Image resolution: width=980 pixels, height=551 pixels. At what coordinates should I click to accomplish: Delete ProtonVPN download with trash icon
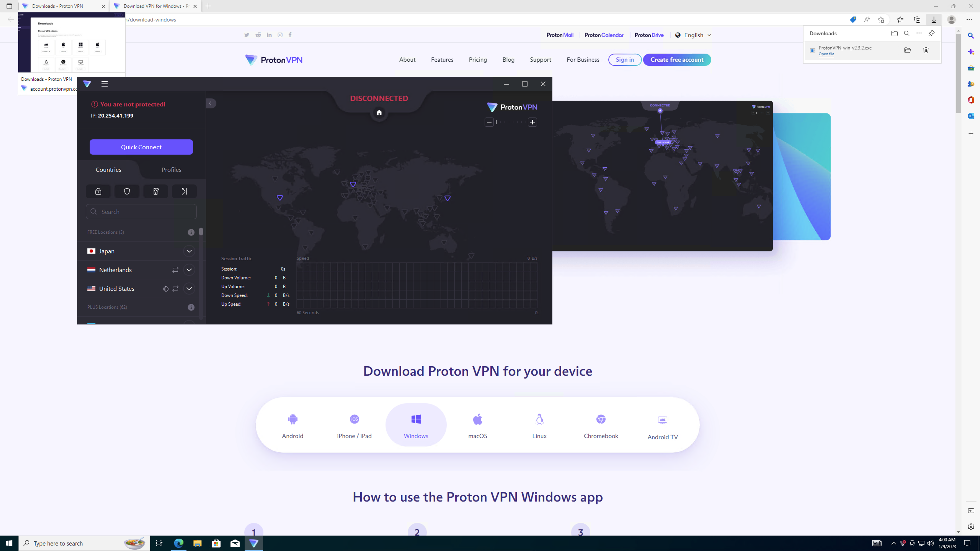coord(926,50)
